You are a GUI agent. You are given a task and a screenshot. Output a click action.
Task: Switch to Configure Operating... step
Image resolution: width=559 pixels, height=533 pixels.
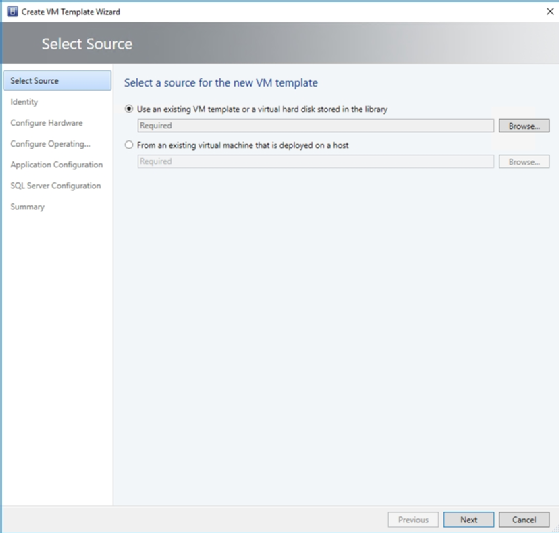click(x=50, y=144)
